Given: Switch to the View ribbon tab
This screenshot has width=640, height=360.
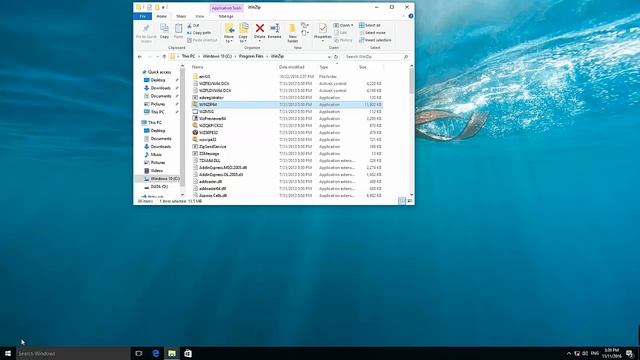Looking at the screenshot, I should coord(200,16).
